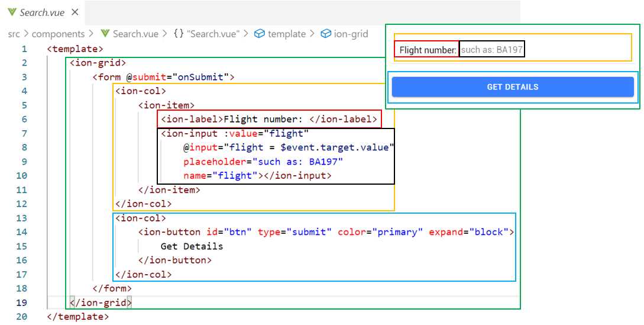Click the color="primary" attribute
Viewport: 644px width, 325px height.
[x=380, y=232]
